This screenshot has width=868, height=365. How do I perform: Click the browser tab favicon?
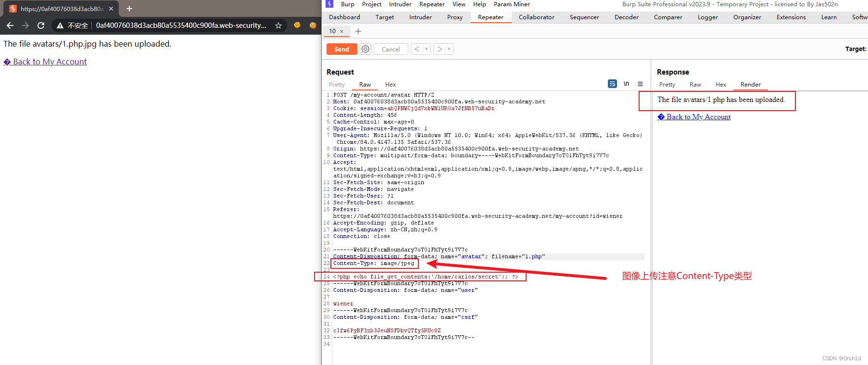13,9
